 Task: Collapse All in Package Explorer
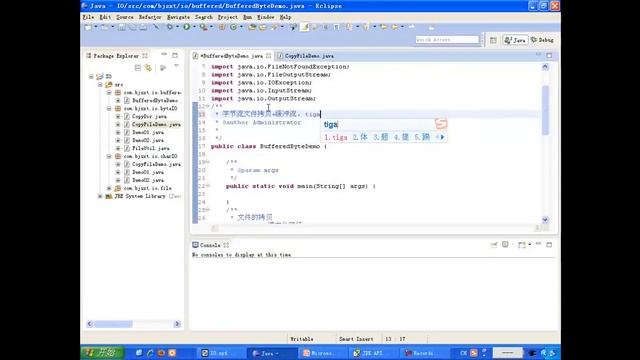pos(138,68)
